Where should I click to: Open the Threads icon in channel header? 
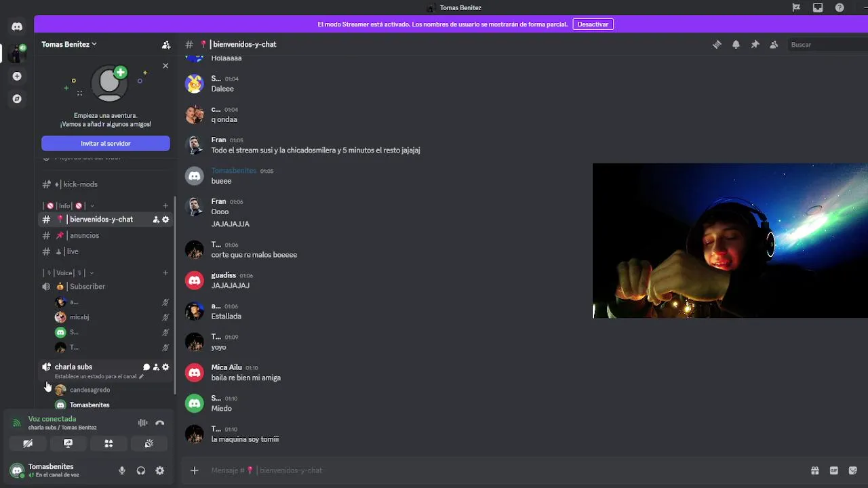pos(717,45)
